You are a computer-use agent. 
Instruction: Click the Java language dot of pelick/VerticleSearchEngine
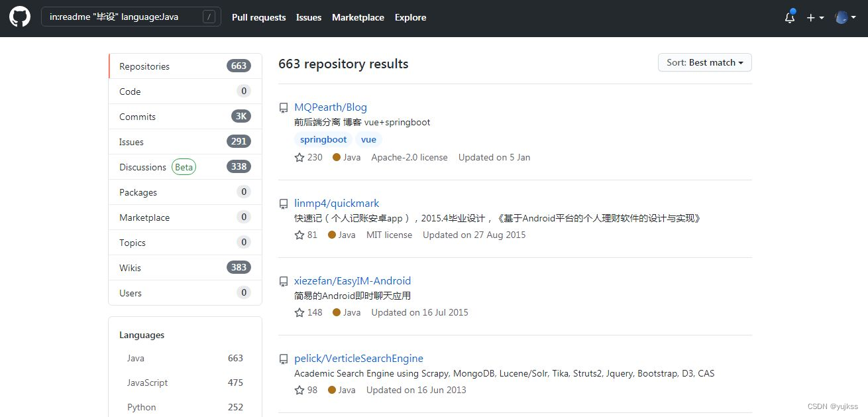(x=332, y=390)
